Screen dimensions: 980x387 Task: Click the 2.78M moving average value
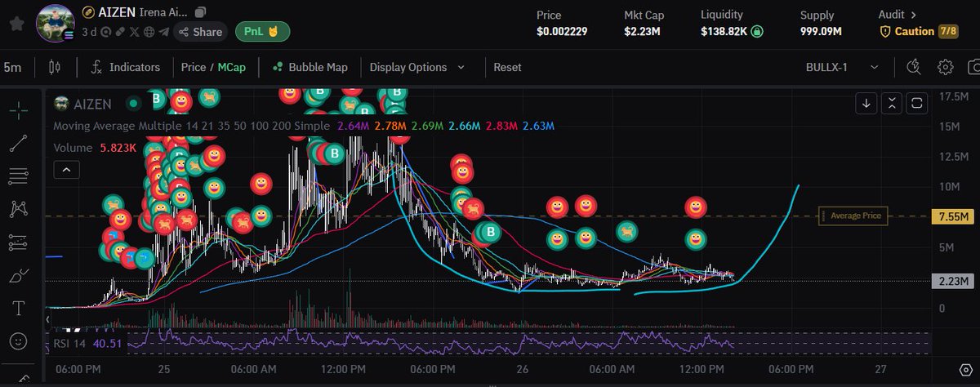[391, 126]
